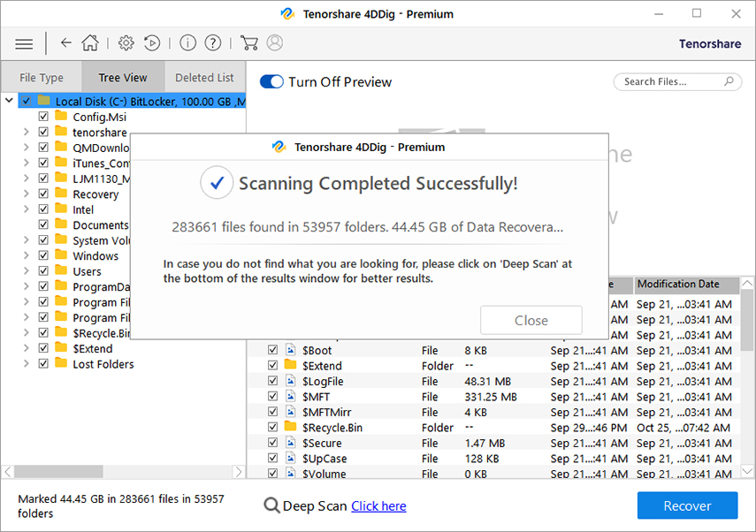
Task: Click the Lost Folders folder icon
Action: (61, 363)
